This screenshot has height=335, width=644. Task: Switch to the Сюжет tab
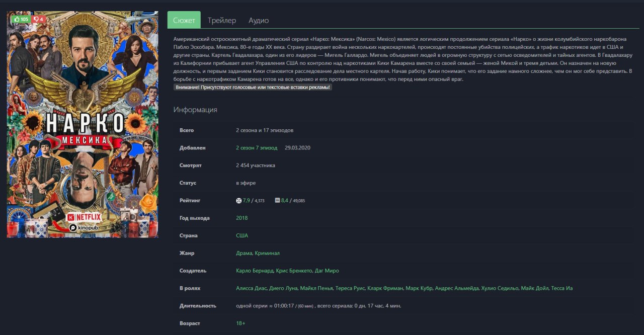tap(184, 20)
